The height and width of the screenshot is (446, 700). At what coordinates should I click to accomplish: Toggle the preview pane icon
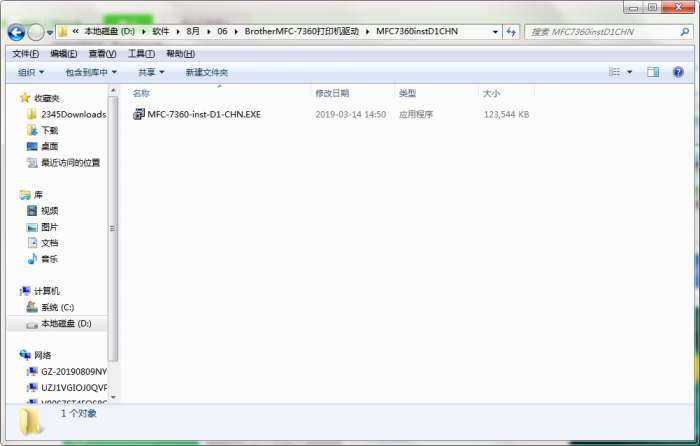pos(653,72)
